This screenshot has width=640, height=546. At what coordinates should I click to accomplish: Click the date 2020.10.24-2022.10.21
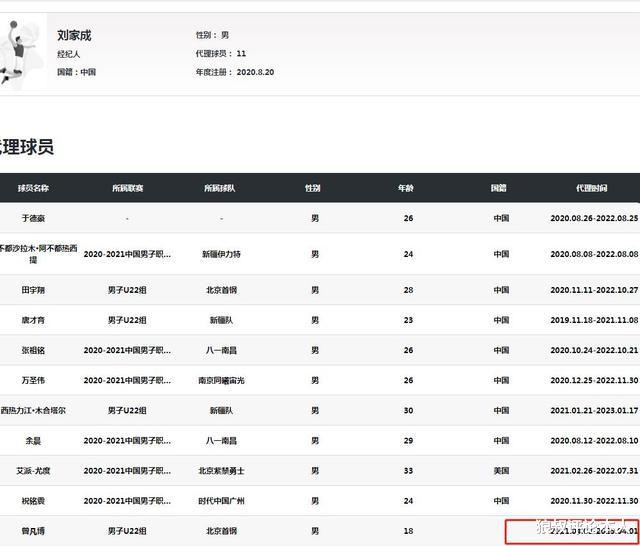(x=594, y=350)
